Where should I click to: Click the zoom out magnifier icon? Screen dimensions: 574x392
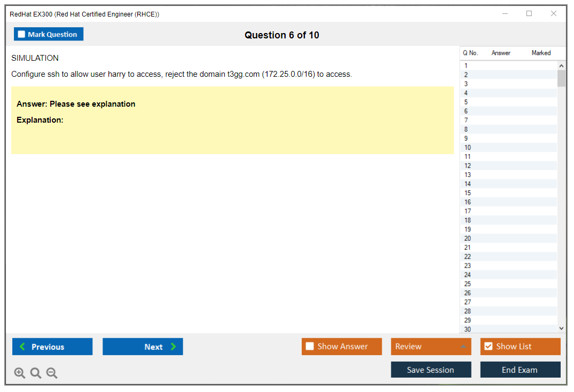(x=52, y=373)
